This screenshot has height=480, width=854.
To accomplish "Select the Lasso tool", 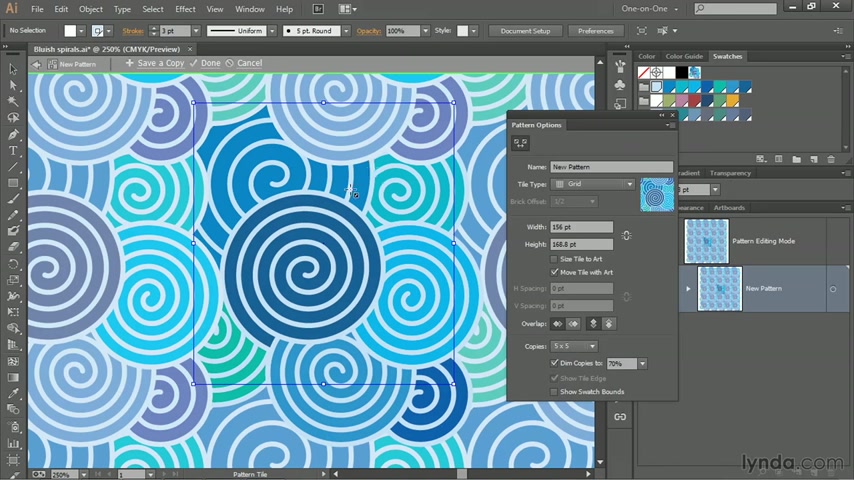I will pos(13,118).
